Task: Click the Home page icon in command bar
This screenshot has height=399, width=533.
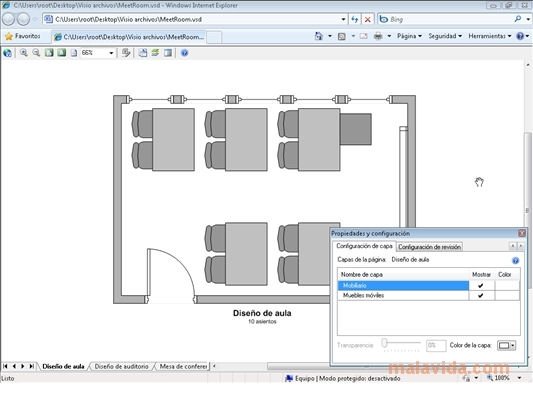Action: (319, 36)
